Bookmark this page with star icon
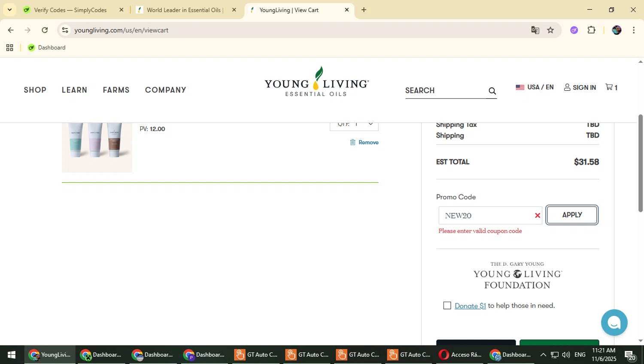 (x=550, y=30)
